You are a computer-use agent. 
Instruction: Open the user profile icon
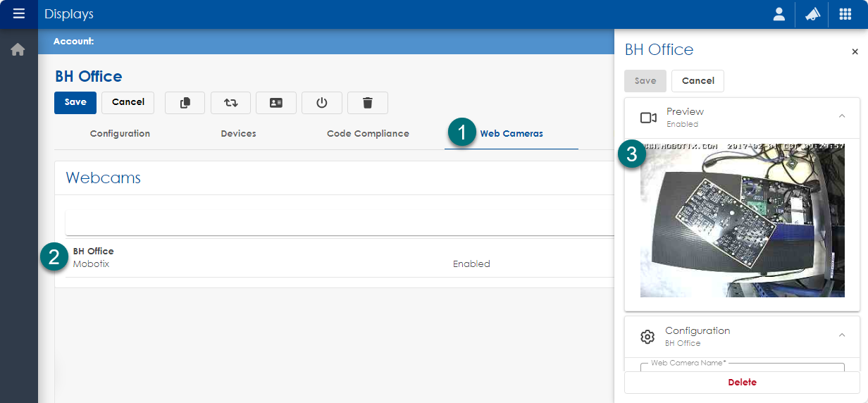(x=779, y=14)
